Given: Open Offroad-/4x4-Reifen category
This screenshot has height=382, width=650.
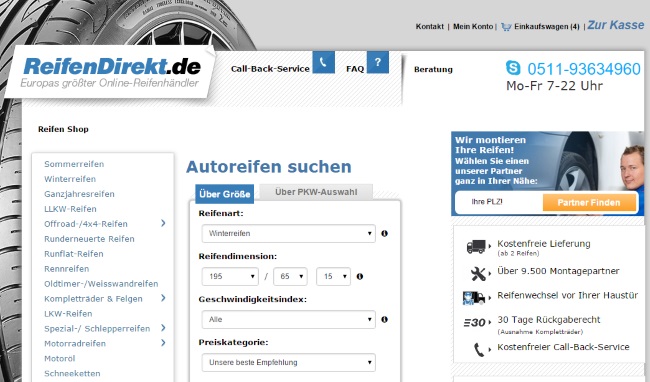Looking at the screenshot, I should tap(86, 224).
